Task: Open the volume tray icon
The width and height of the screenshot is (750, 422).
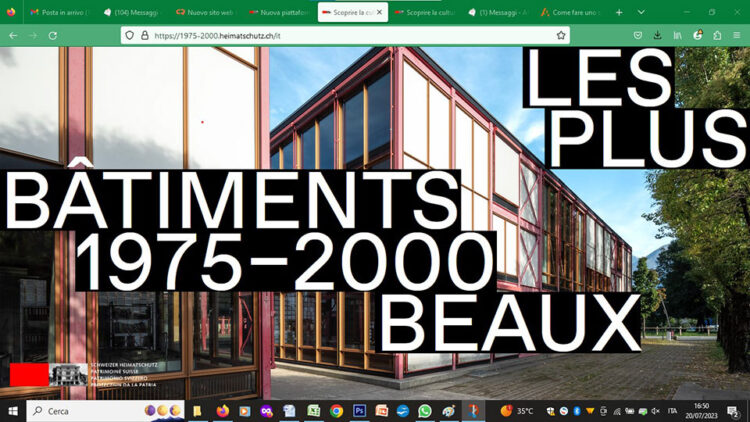Action: point(655,411)
